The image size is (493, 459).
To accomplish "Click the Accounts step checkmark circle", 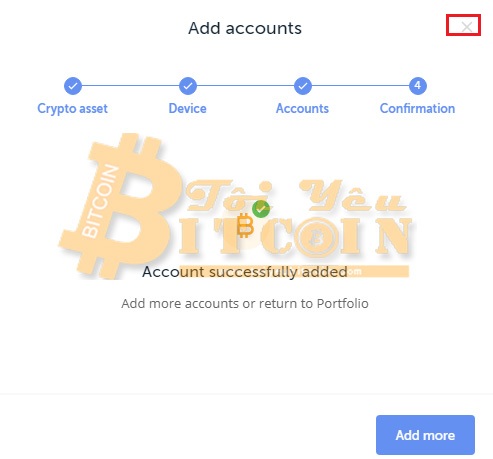I will tap(303, 86).
